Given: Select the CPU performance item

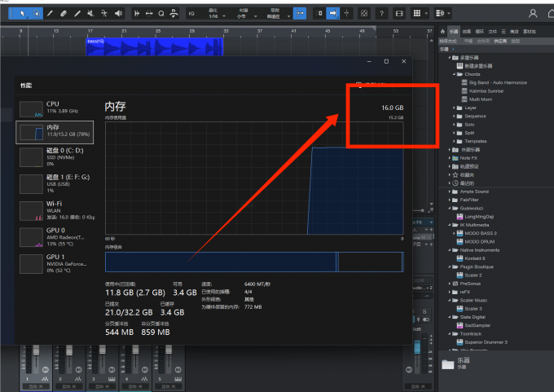Looking at the screenshot, I should coord(57,108).
